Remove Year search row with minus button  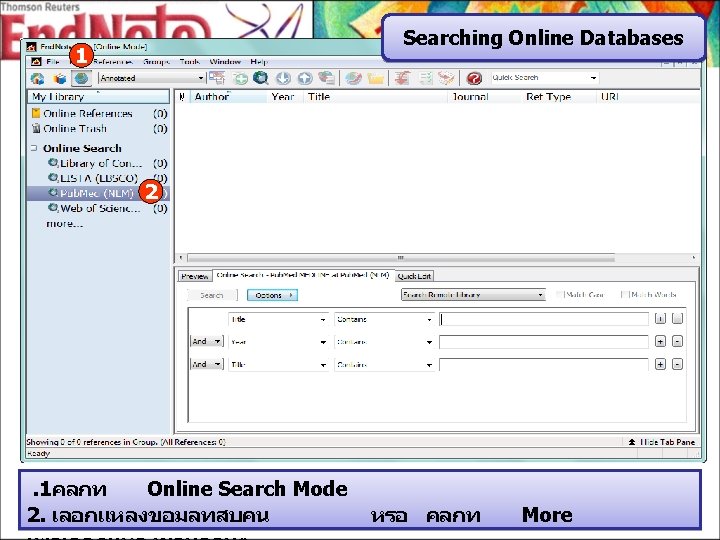click(x=677, y=342)
